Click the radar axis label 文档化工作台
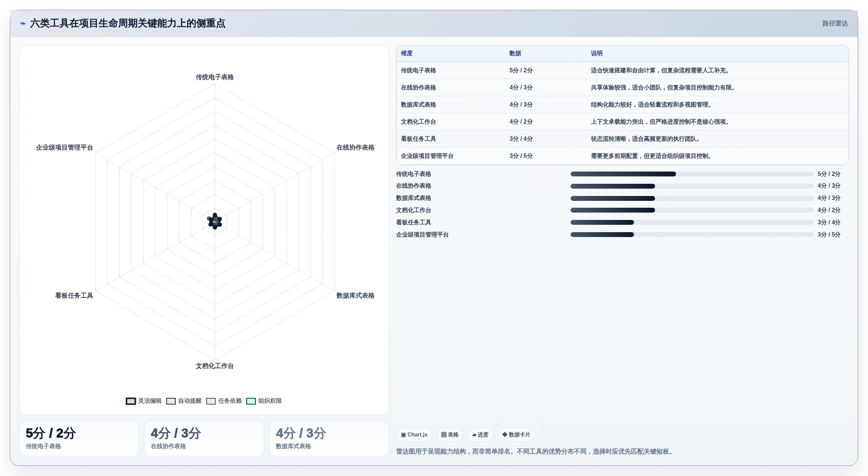Image resolution: width=868 pixels, height=476 pixels. [x=215, y=366]
